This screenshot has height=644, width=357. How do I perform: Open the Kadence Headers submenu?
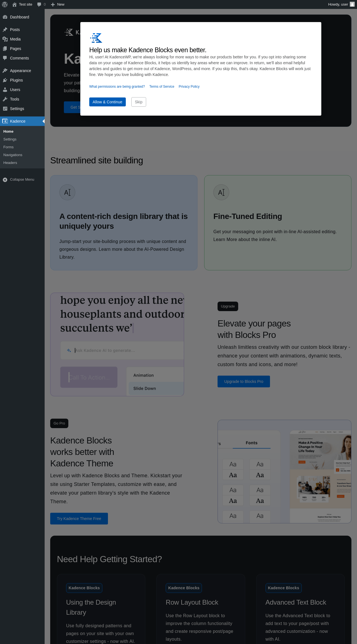point(22,163)
